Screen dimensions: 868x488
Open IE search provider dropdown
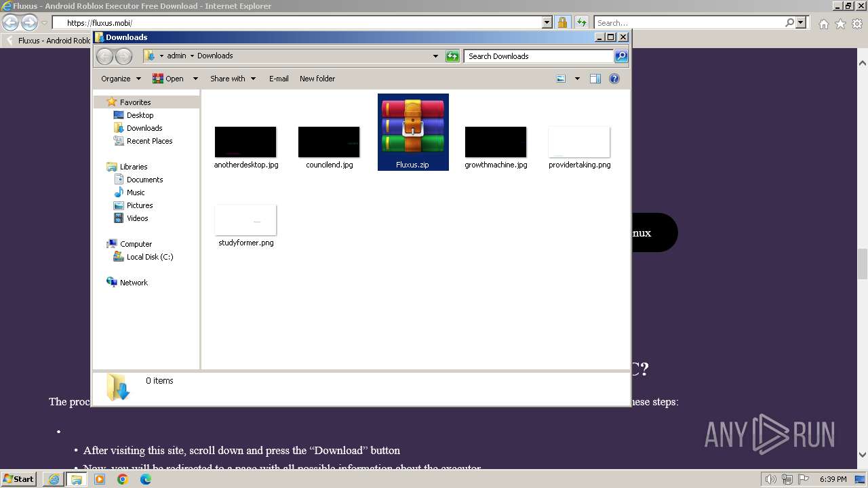click(x=801, y=22)
